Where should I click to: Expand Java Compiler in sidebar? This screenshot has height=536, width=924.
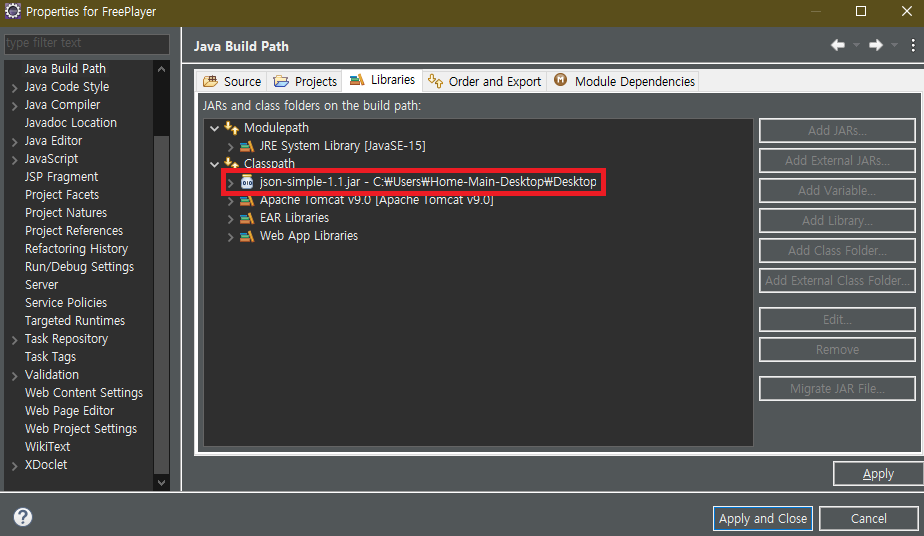pos(14,106)
